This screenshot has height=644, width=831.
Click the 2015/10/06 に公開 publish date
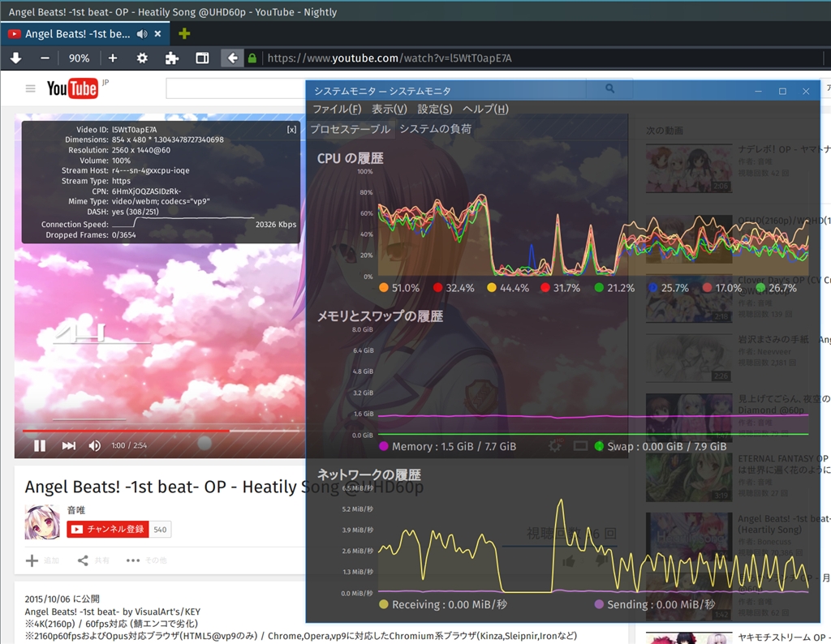point(62,599)
